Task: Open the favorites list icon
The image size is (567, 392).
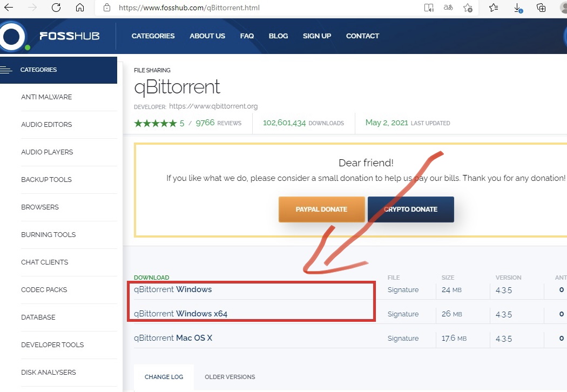Action: [494, 8]
